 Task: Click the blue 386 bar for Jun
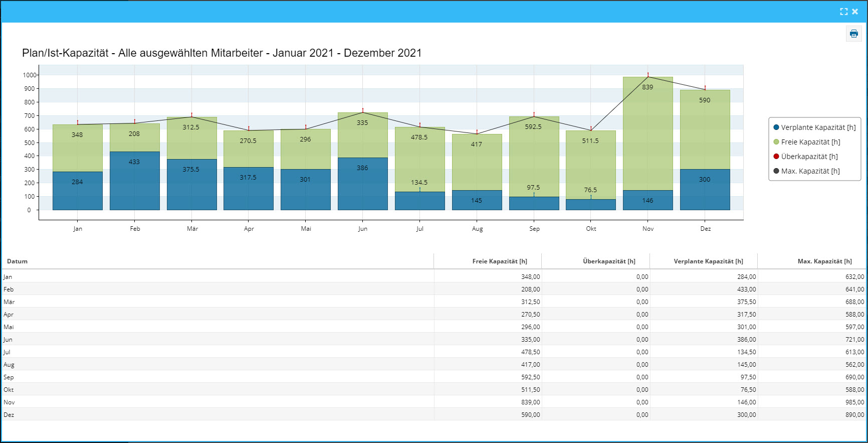pyautogui.click(x=363, y=184)
